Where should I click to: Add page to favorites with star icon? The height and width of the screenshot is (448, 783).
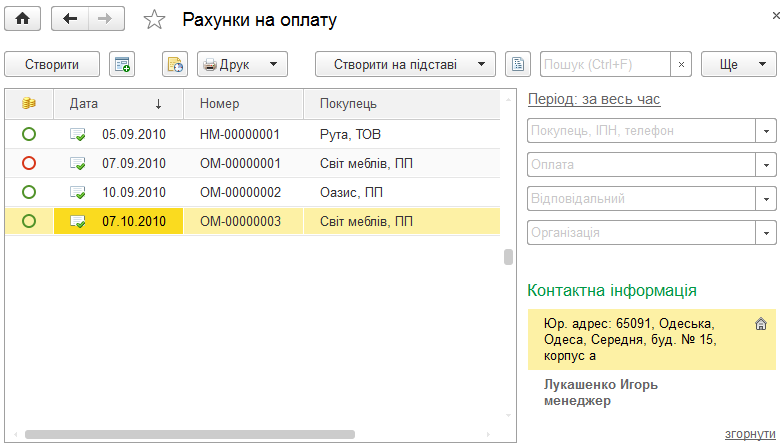click(x=154, y=20)
